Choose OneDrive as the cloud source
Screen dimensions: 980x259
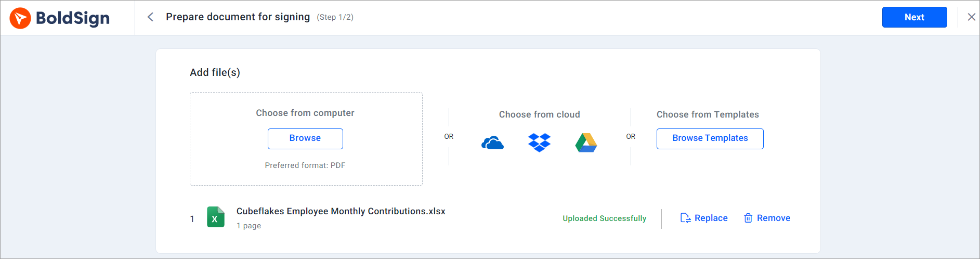492,143
